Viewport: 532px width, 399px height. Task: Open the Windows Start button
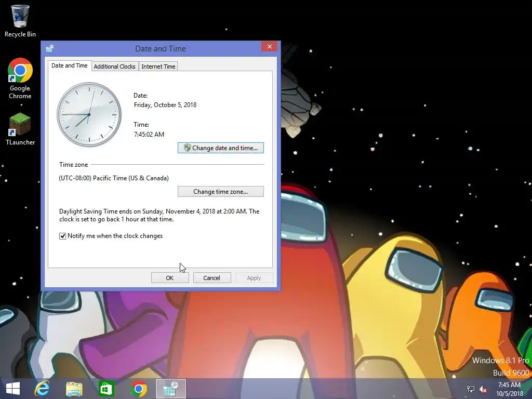(13, 389)
